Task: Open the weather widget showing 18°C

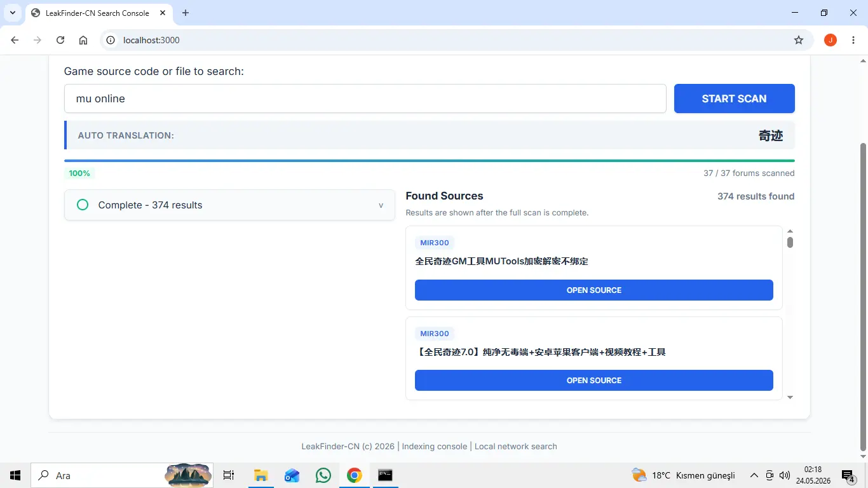Action: [683, 475]
